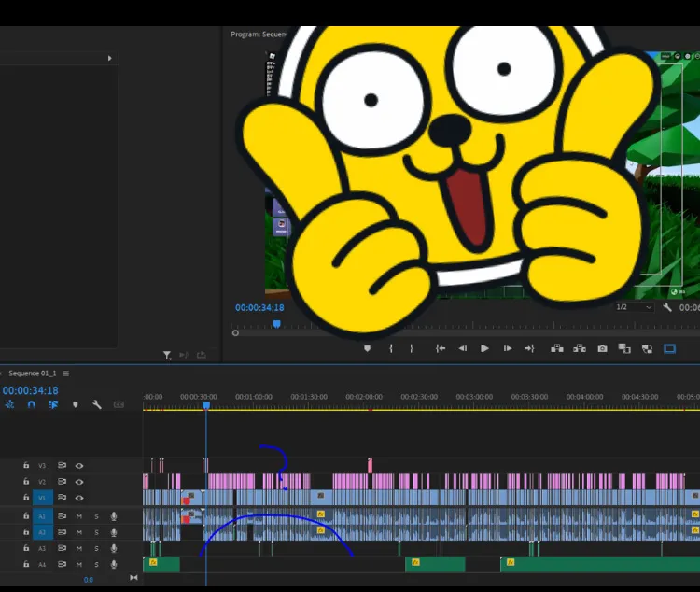Target the V2 track label

42,482
